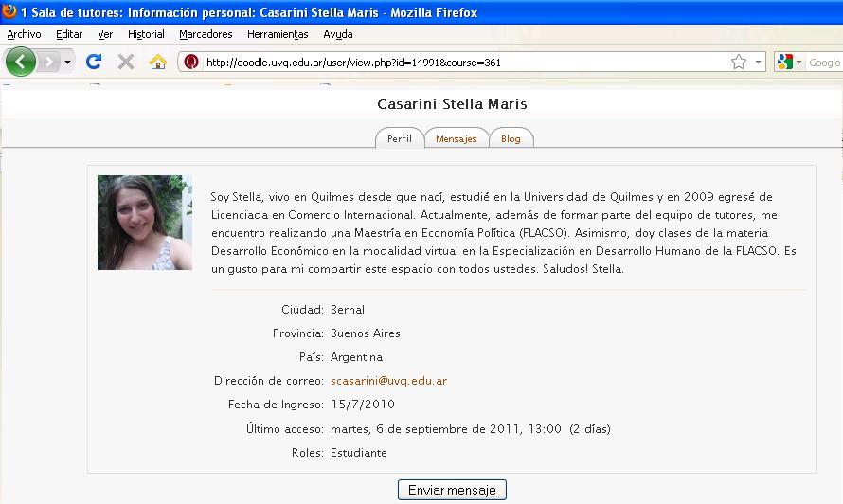Stop loading with the X icon
The height and width of the screenshot is (504, 843).
coord(126,62)
